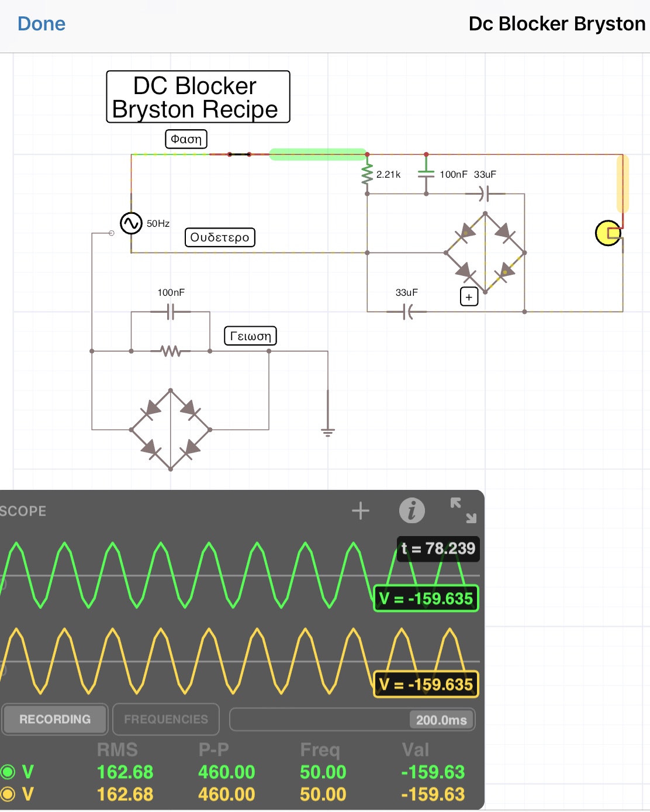Screen dimensions: 650x812
Task: Click the Φαση label
Action: (186, 139)
